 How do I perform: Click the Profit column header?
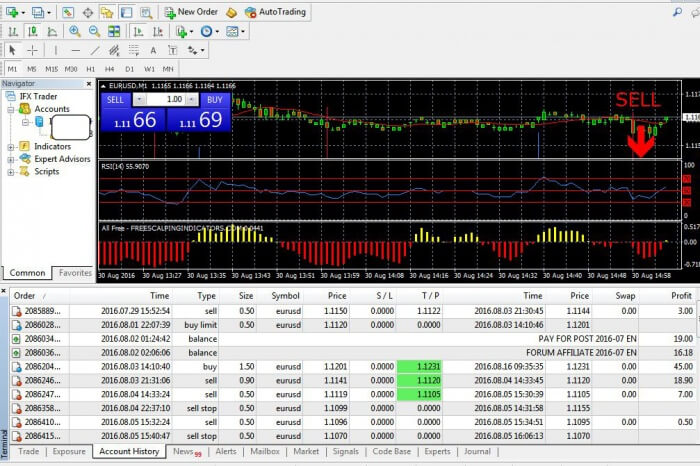pyautogui.click(x=681, y=296)
